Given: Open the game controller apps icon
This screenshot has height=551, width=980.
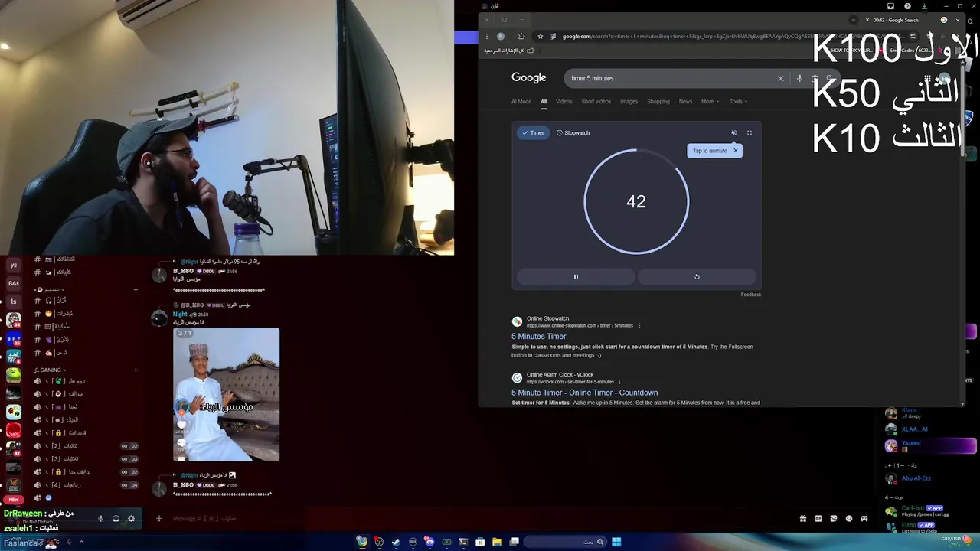Looking at the screenshot, I should [864, 518].
